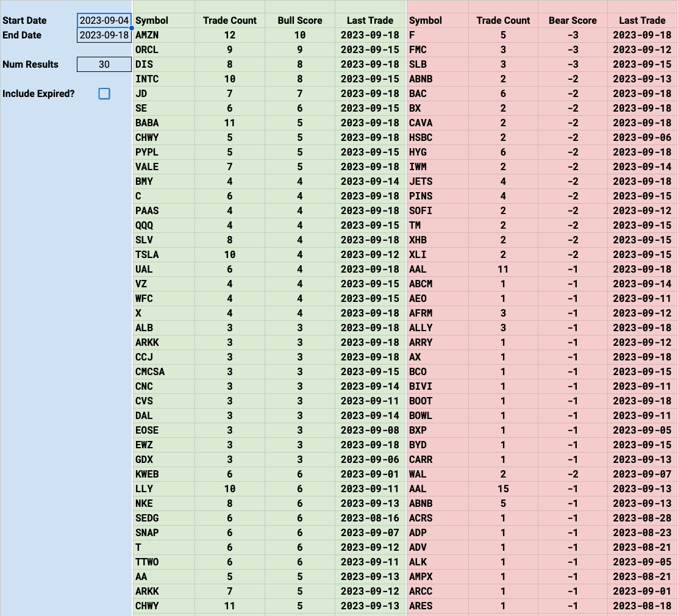Image resolution: width=678 pixels, height=616 pixels.
Task: Select the HYG symbol cell
Action: (x=438, y=152)
